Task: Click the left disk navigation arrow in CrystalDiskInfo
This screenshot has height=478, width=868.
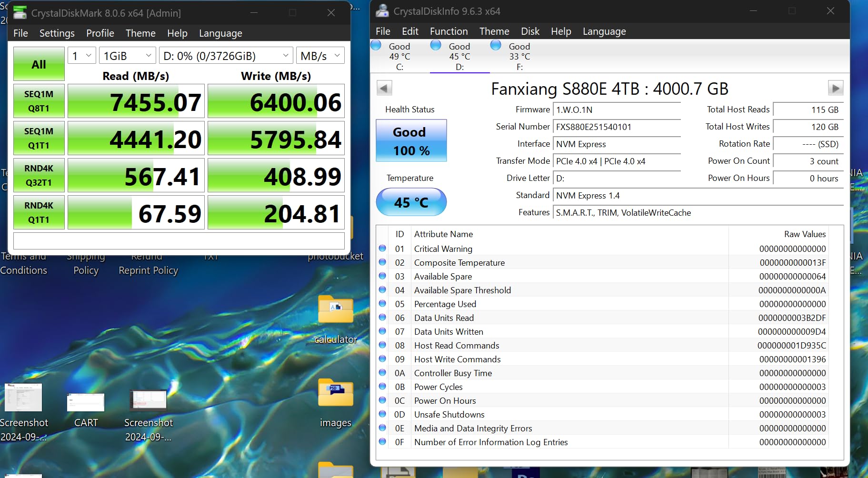Action: coord(384,88)
